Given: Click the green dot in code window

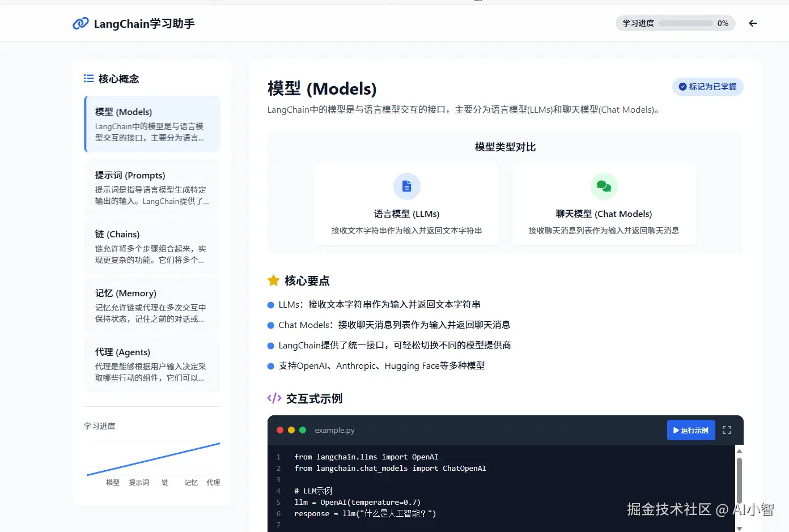Looking at the screenshot, I should tap(303, 430).
